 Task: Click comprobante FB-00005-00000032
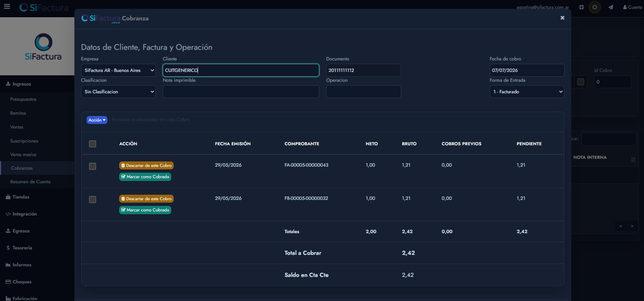click(306, 198)
